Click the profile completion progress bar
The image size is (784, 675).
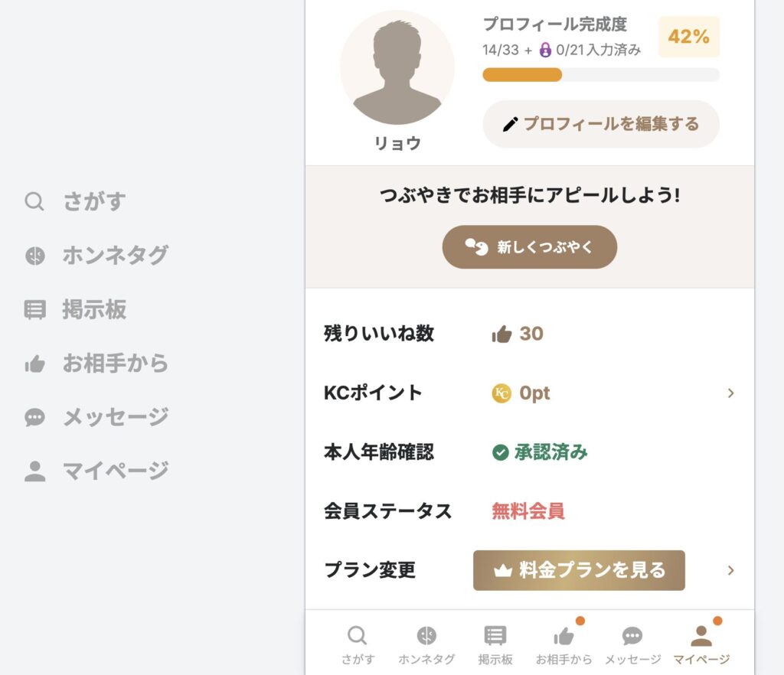pyautogui.click(x=601, y=75)
